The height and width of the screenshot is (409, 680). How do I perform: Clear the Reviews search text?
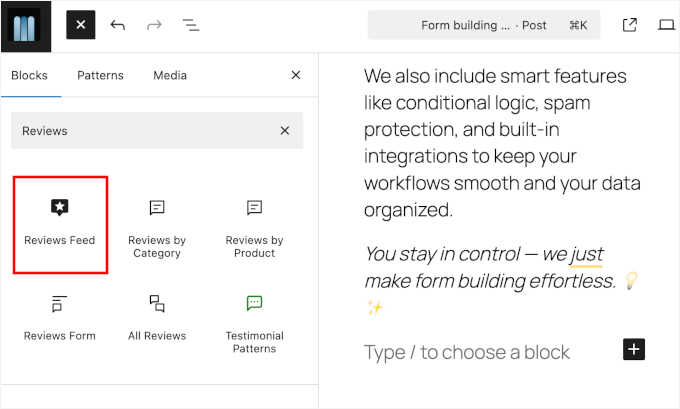pos(285,131)
